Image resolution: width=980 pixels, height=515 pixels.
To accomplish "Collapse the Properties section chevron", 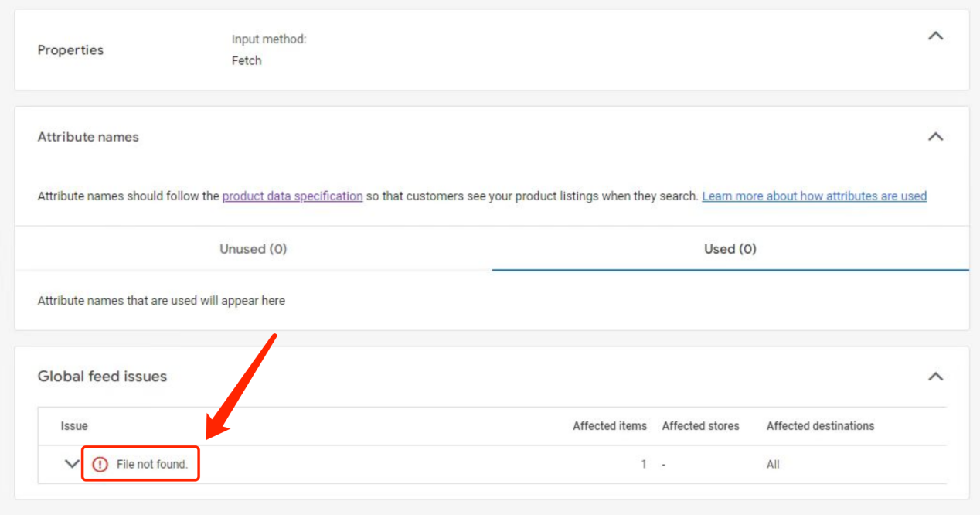I will point(935,36).
